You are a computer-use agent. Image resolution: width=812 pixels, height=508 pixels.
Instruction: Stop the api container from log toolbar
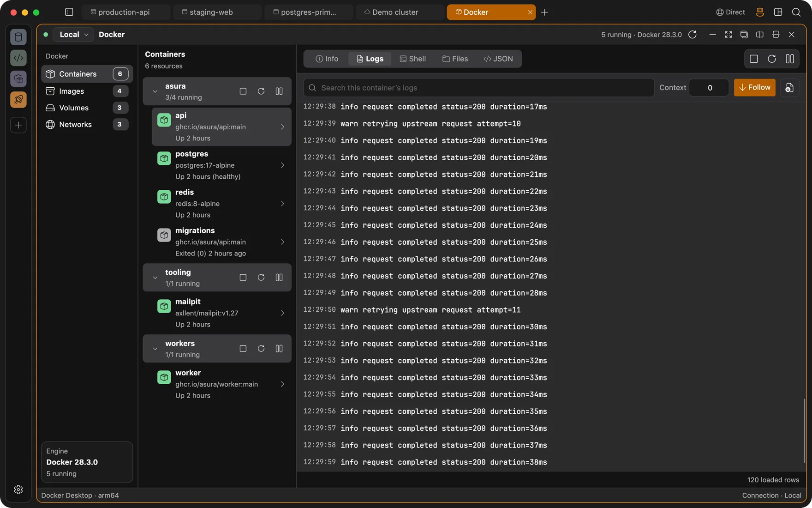click(754, 59)
